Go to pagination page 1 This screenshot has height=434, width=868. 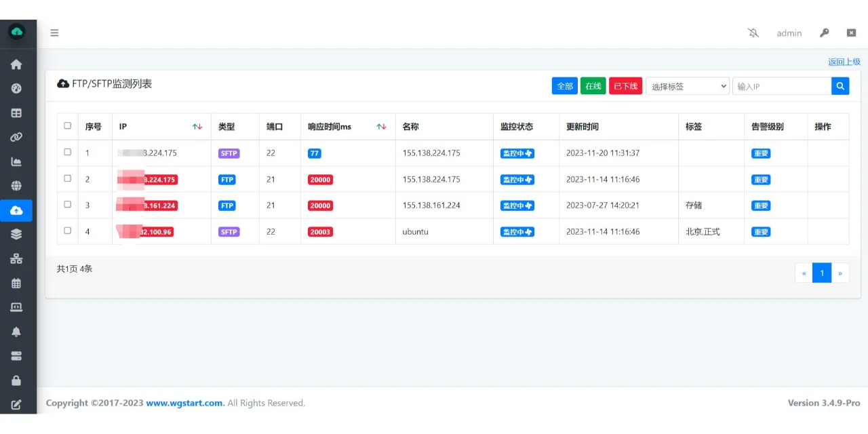point(822,273)
